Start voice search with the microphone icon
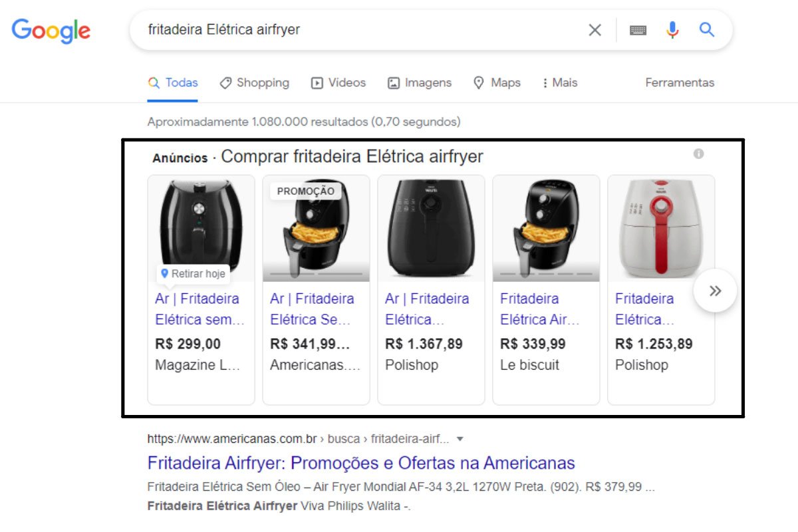798x532 pixels. [672, 30]
